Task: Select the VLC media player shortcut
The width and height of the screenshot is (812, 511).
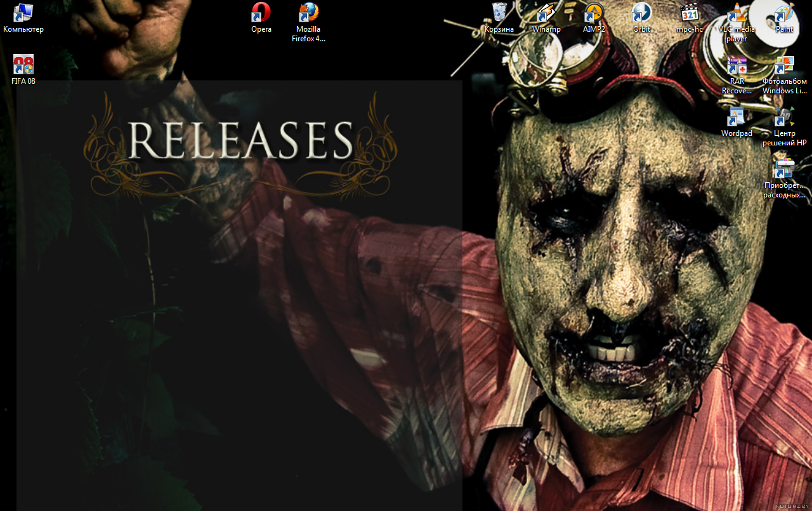Action: (x=737, y=22)
